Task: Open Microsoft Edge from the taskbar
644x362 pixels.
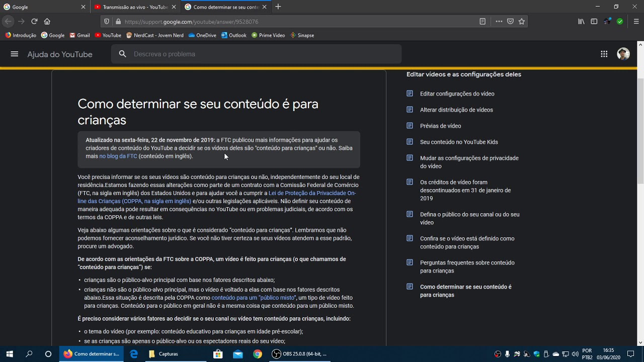Action: (134, 354)
